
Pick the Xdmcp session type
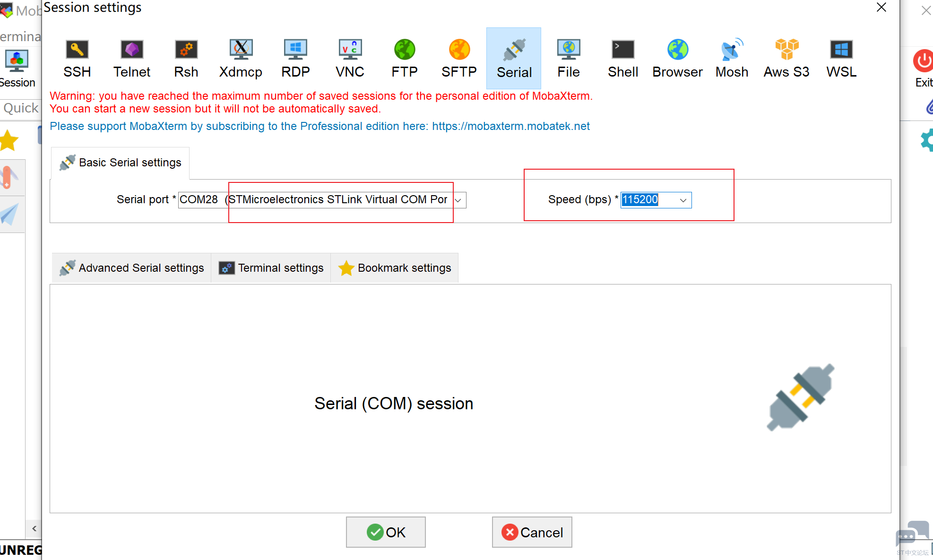(241, 59)
